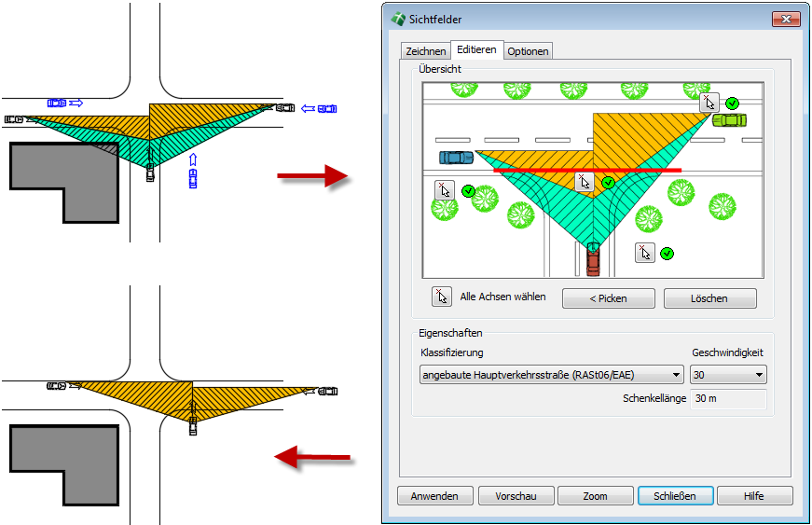The width and height of the screenshot is (812, 525).
Task: Switch to the Optionen tab
Action: 529,51
